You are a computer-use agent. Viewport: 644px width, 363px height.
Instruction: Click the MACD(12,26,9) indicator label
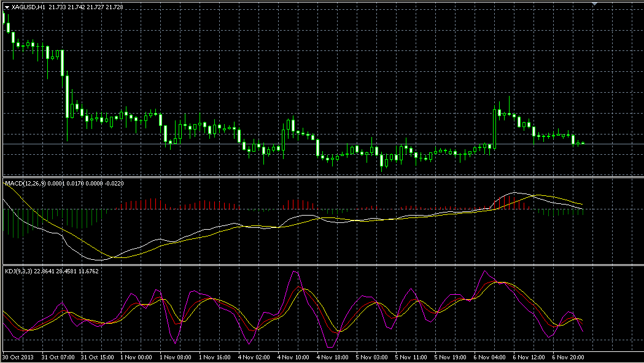click(25, 184)
